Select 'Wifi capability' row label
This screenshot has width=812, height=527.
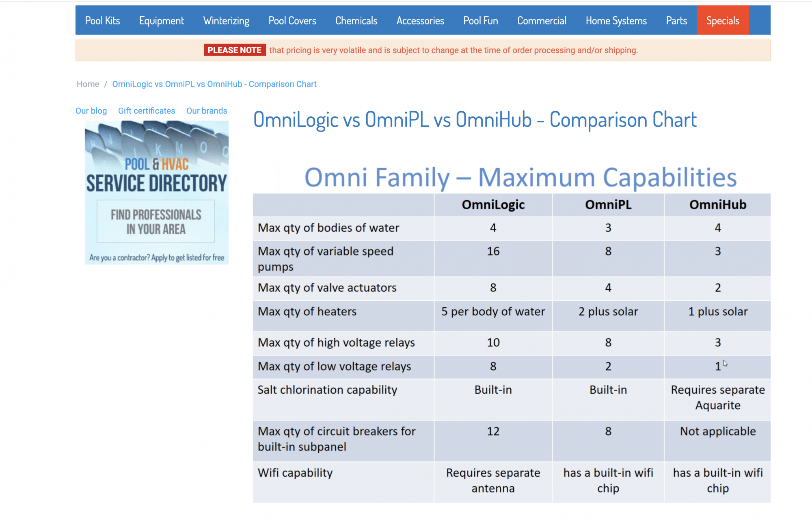(295, 473)
